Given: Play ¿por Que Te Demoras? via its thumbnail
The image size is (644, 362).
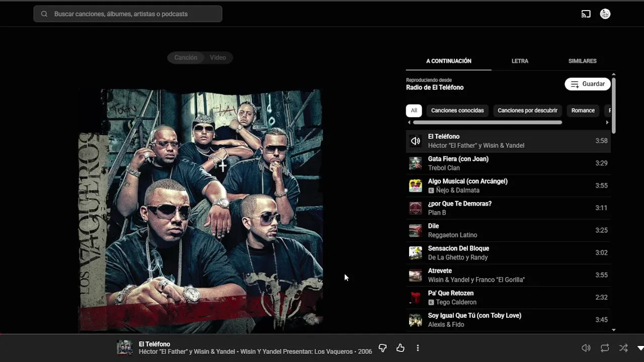Looking at the screenshot, I should click(x=416, y=208).
